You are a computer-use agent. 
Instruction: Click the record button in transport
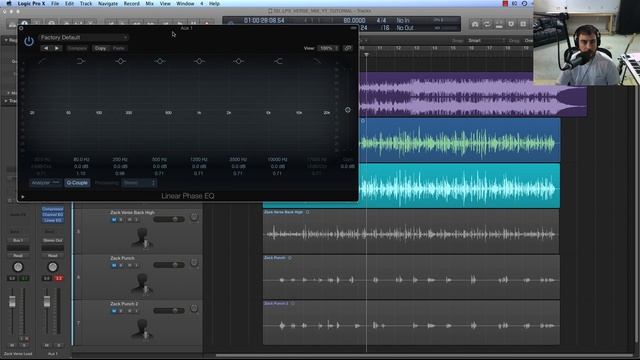pos(207,24)
